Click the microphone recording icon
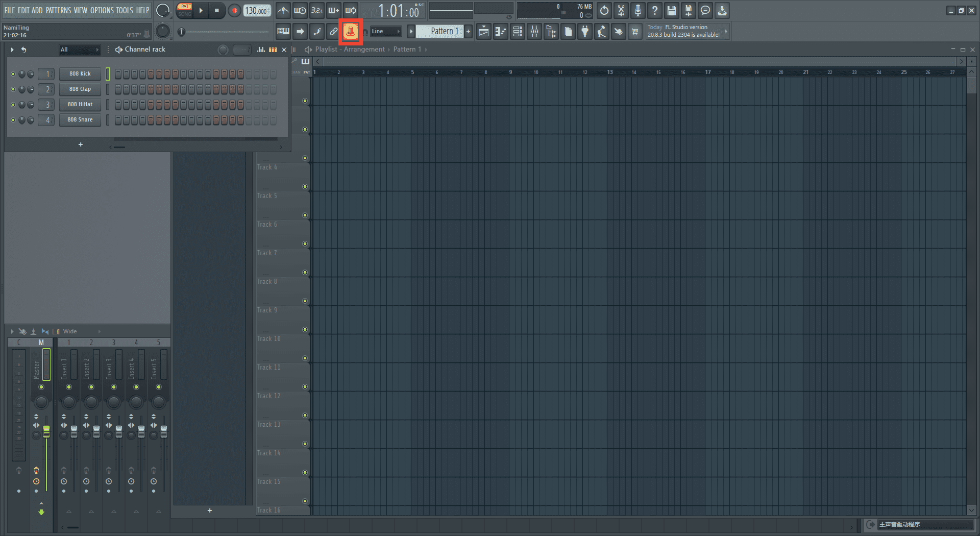The image size is (980, 536). point(638,10)
